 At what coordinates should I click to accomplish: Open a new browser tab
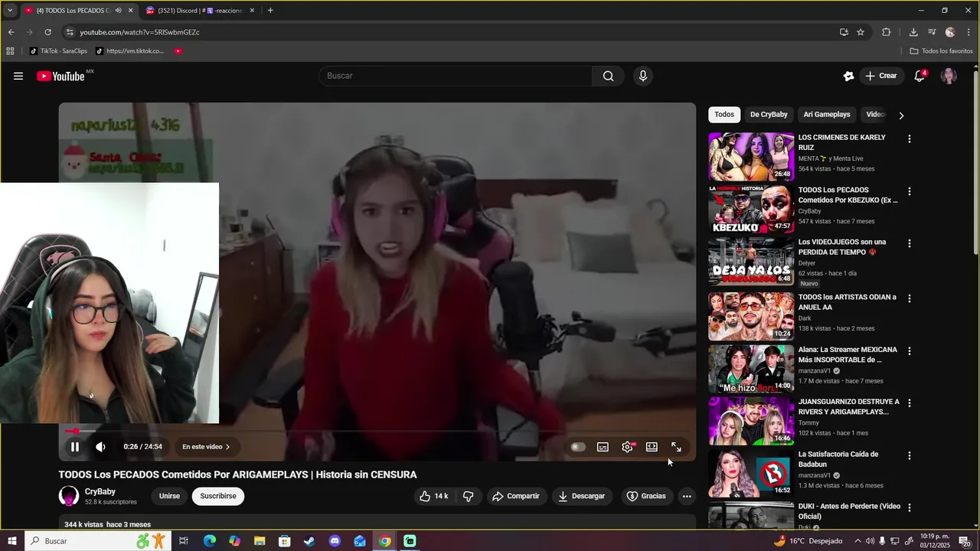pyautogui.click(x=270, y=11)
